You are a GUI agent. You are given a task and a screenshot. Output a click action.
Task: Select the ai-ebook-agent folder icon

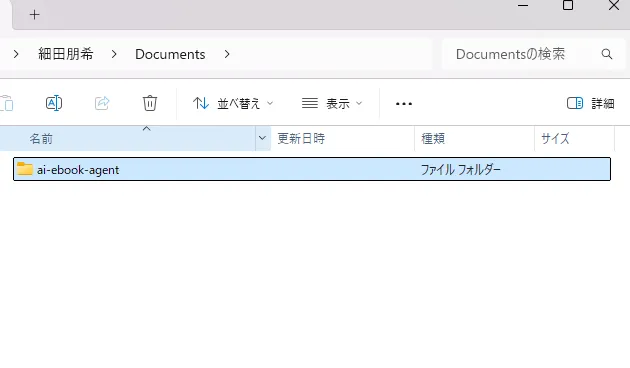[x=25, y=169]
